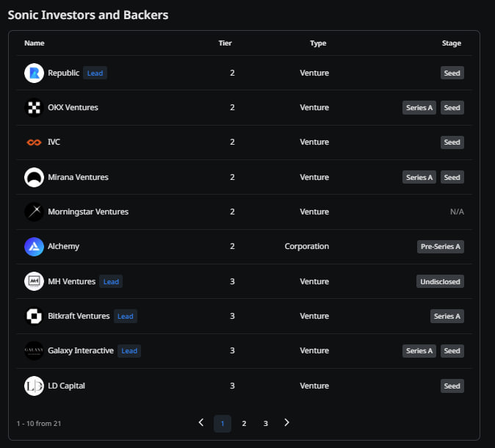495x448 pixels.
Task: Open the Alchemy blue triangle logo
Action: 34,246
